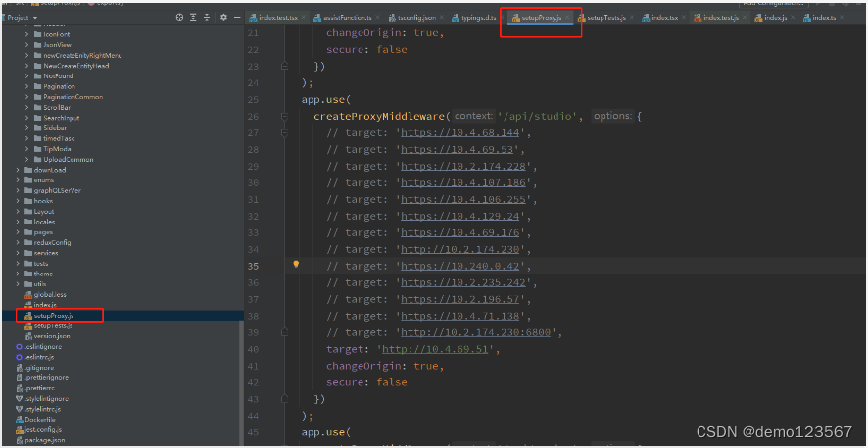868x448 pixels.
Task: Click the .gitignore file icon
Action: tap(20, 368)
